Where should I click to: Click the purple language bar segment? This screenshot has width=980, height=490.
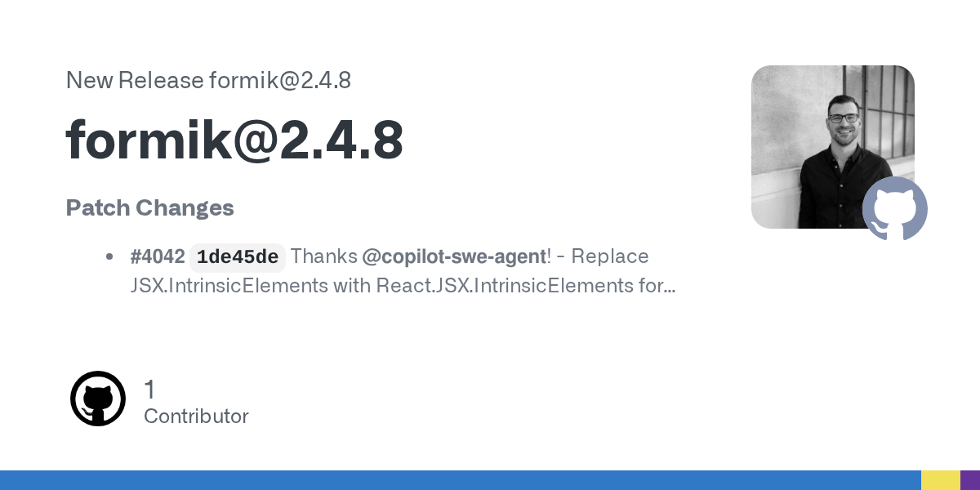click(970, 480)
